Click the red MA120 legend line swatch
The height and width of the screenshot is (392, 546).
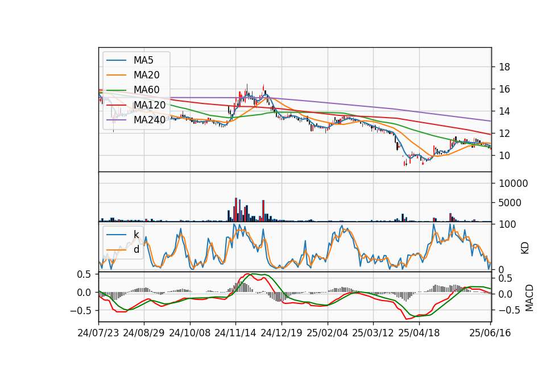116,105
